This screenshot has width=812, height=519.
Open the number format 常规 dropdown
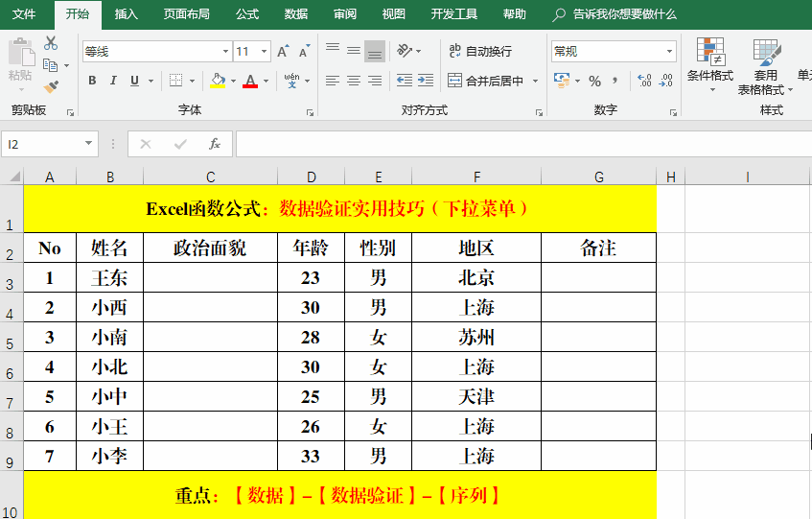pyautogui.click(x=669, y=51)
